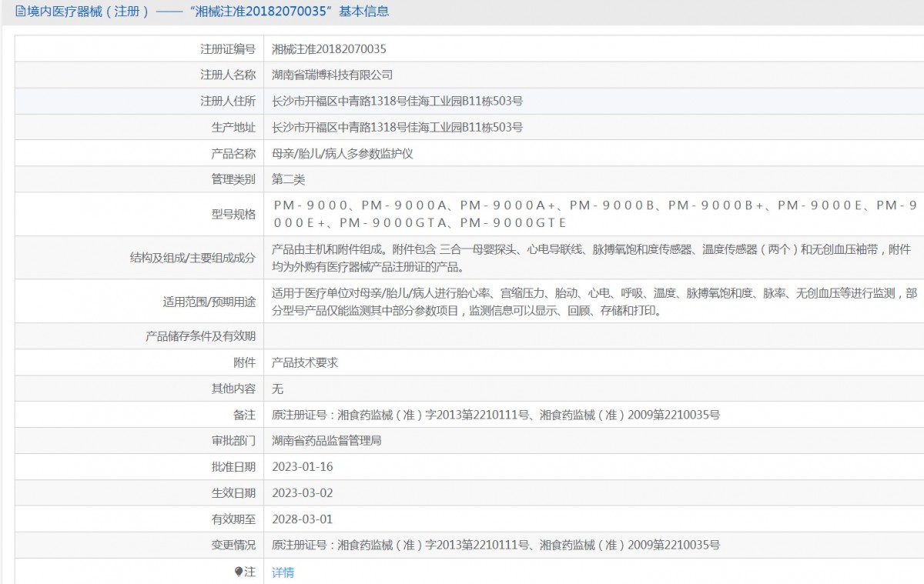The height and width of the screenshot is (584, 924).
Task: Click product name 母亲/胎儿/病人多参数监护仪
Action: 343,153
